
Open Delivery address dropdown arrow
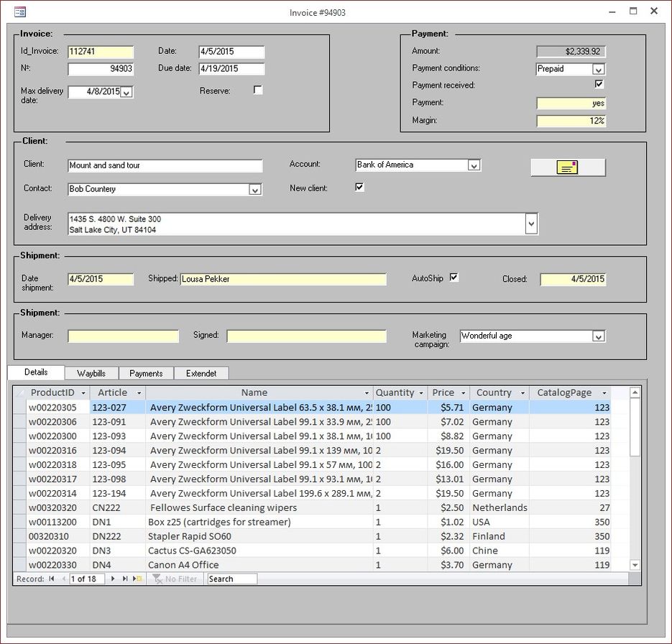click(531, 224)
